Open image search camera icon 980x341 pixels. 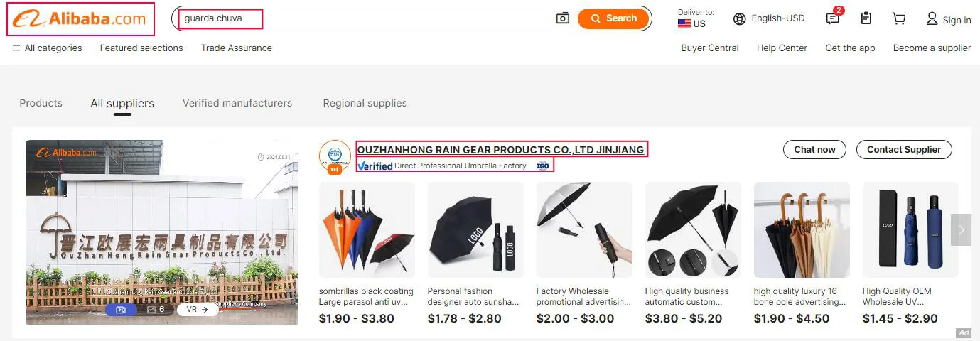click(x=563, y=18)
